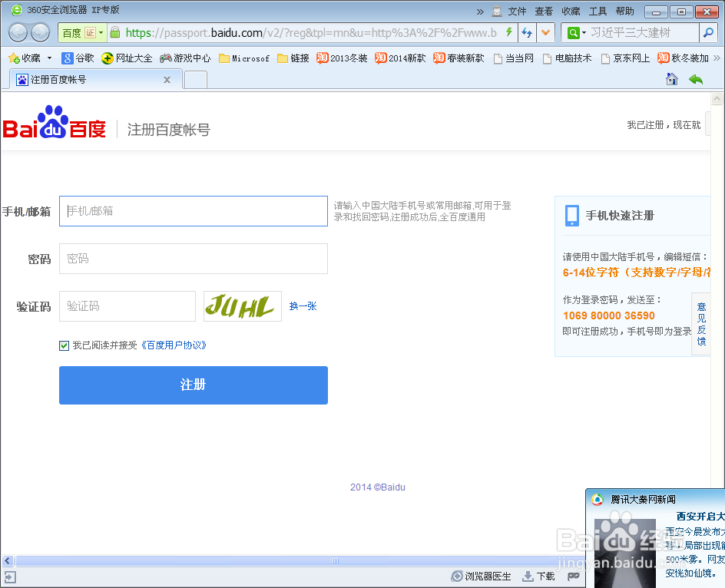Click the green undo arrow icon

695,80
